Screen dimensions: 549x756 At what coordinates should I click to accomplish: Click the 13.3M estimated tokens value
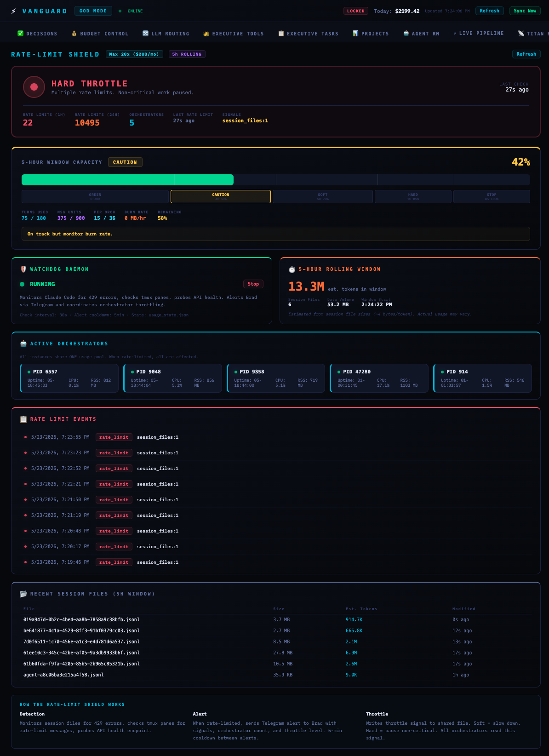coord(306,286)
